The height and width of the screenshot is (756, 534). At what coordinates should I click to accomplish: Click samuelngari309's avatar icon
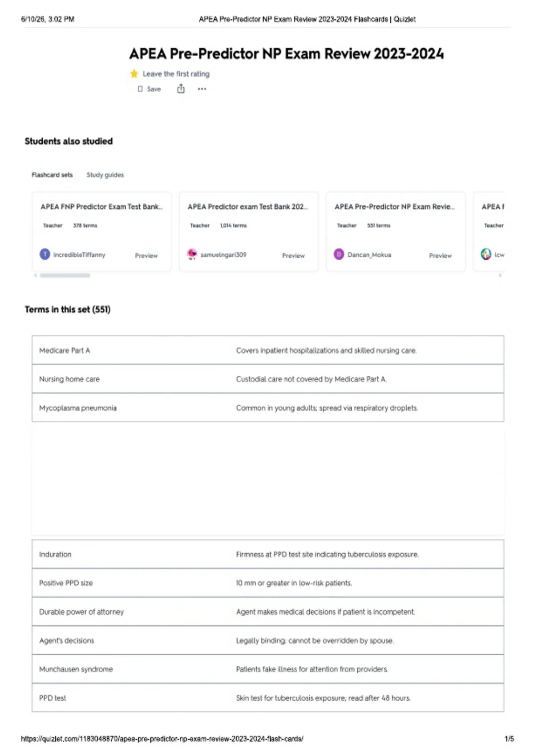(192, 254)
